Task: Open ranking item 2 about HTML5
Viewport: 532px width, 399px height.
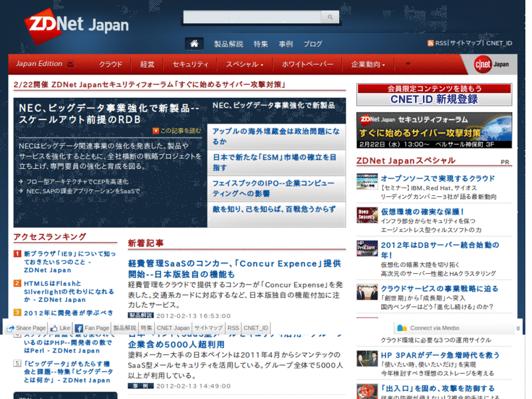Action: pyautogui.click(x=69, y=291)
